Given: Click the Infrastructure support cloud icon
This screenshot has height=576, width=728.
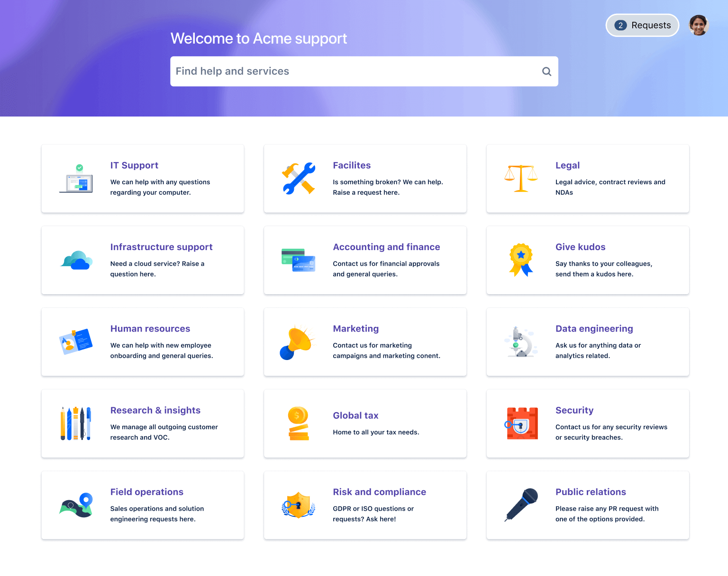Looking at the screenshot, I should (x=76, y=261).
